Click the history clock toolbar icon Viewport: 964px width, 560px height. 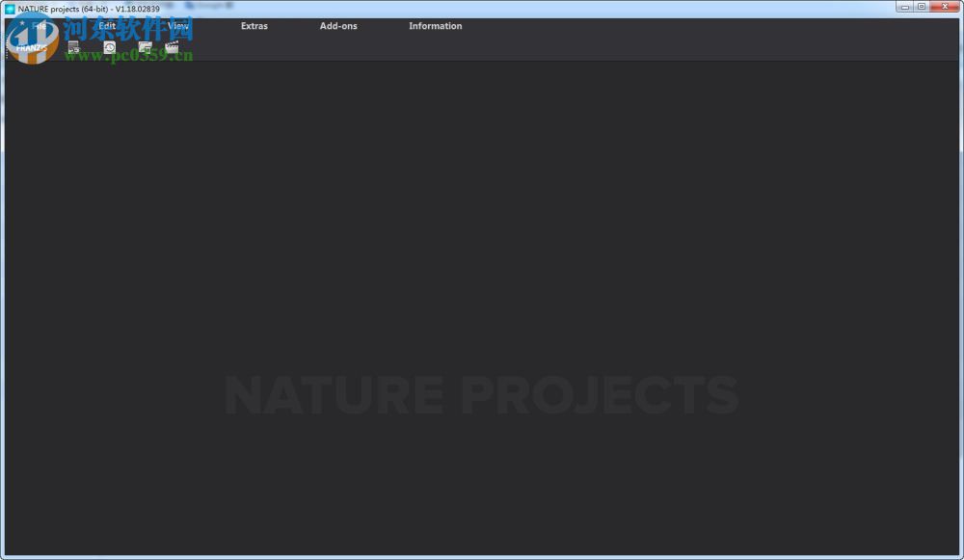(x=108, y=46)
